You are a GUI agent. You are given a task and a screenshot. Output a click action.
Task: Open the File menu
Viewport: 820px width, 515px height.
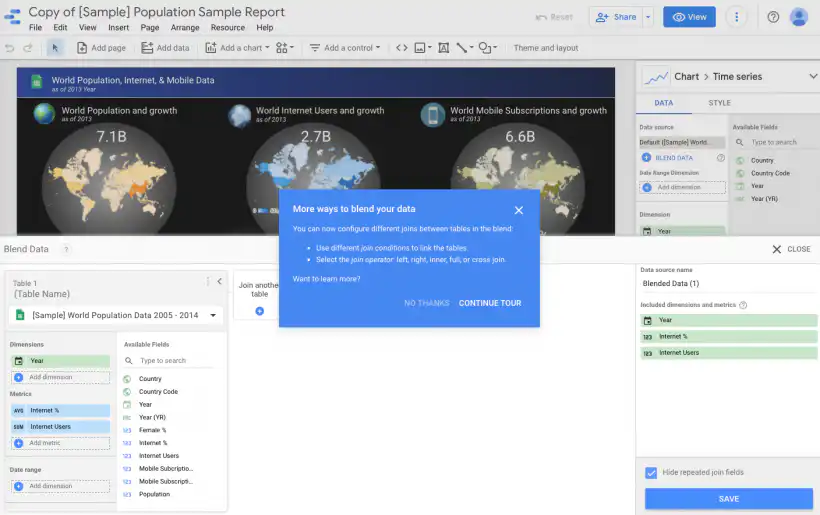coord(36,28)
